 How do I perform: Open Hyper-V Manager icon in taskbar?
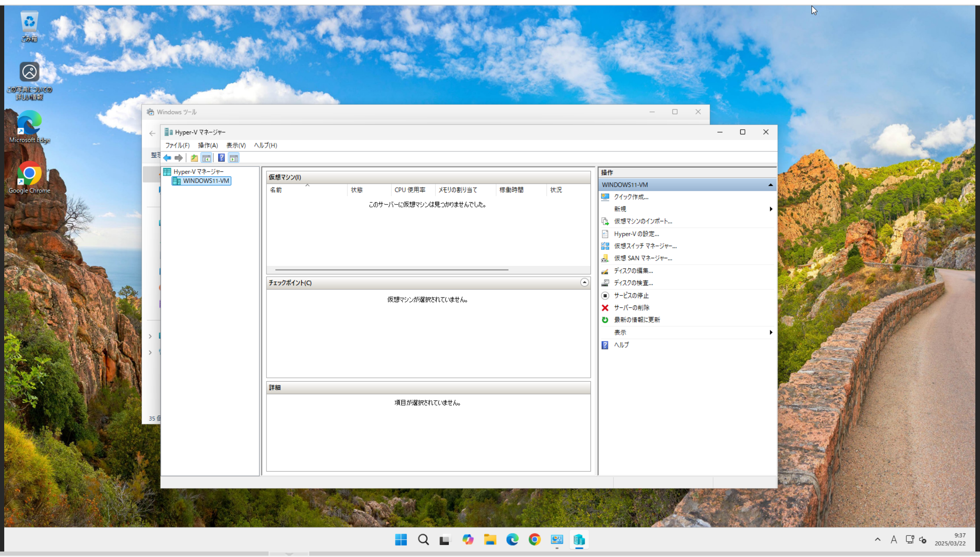(x=579, y=540)
